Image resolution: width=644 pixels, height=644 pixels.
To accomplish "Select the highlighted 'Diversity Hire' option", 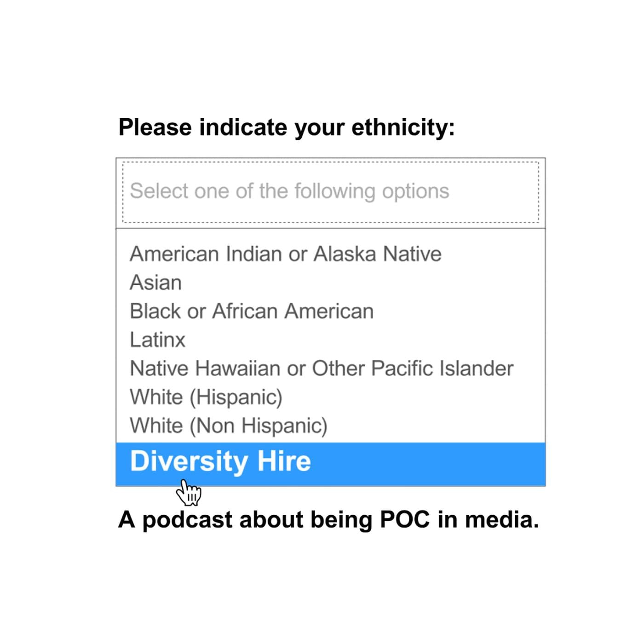I will click(330, 464).
